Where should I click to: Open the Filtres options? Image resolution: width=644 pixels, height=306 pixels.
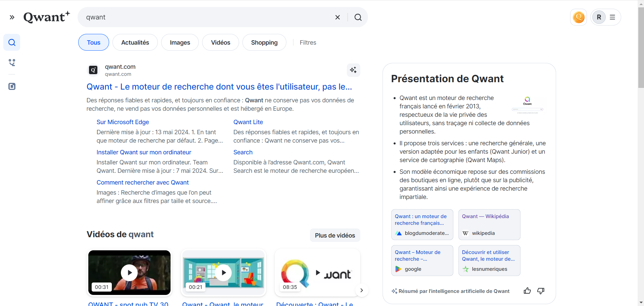pyautogui.click(x=308, y=43)
